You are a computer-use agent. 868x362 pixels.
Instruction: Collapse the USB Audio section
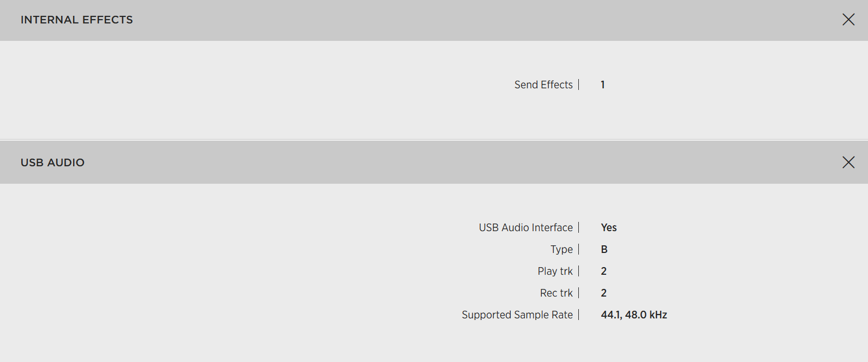tap(848, 162)
